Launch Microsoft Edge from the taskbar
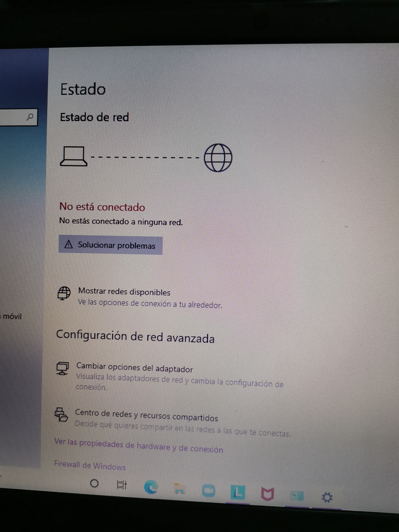 point(151,487)
